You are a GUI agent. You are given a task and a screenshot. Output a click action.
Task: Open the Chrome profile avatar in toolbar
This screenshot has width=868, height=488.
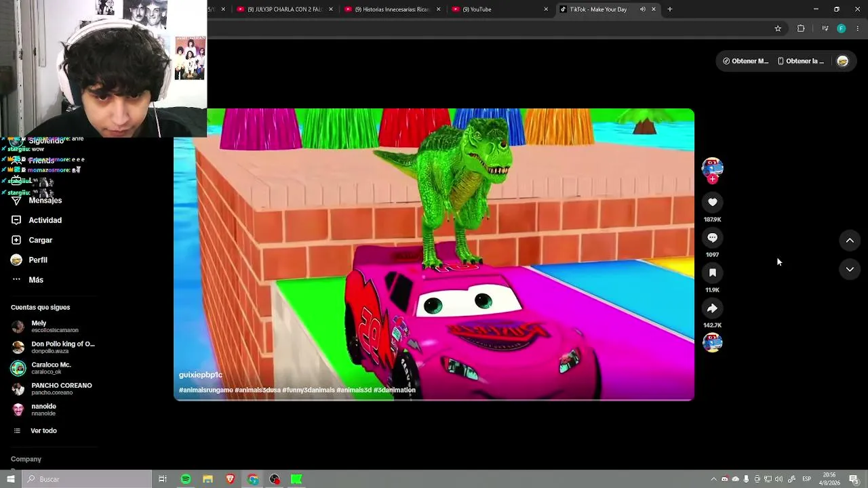[842, 28]
